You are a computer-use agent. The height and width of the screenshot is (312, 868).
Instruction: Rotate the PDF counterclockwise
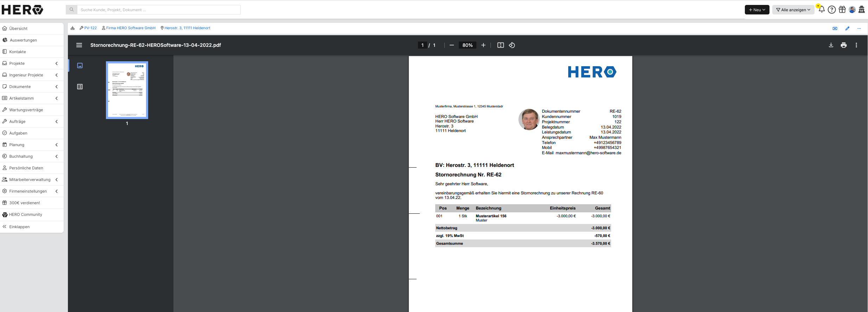(x=512, y=45)
